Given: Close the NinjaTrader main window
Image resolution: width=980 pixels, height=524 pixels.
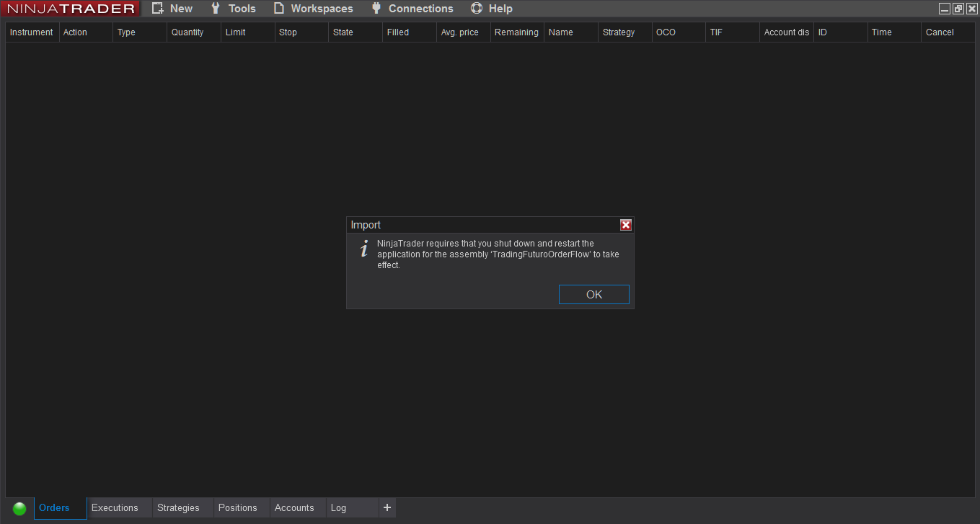Looking at the screenshot, I should click(972, 9).
